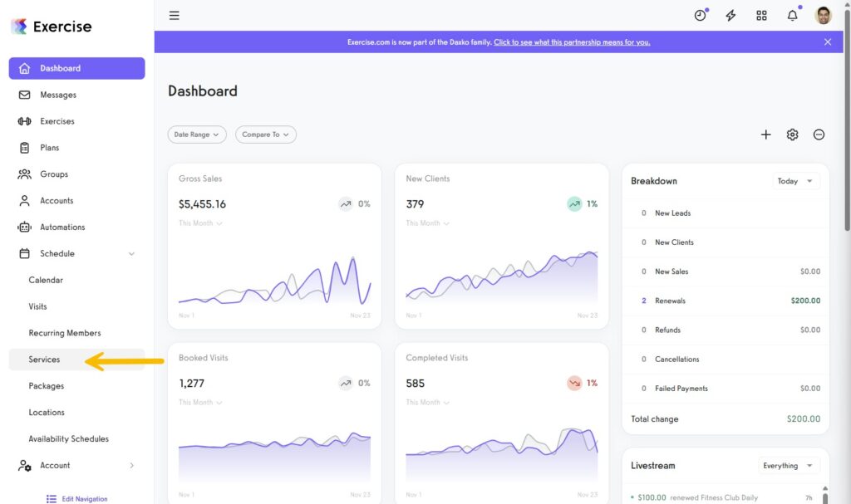Image resolution: width=851 pixels, height=504 pixels.
Task: Open the hamburger menu icon
Action: (x=174, y=15)
